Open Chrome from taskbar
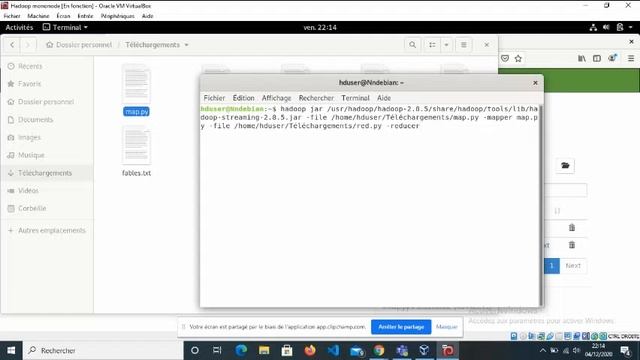 [379, 350]
